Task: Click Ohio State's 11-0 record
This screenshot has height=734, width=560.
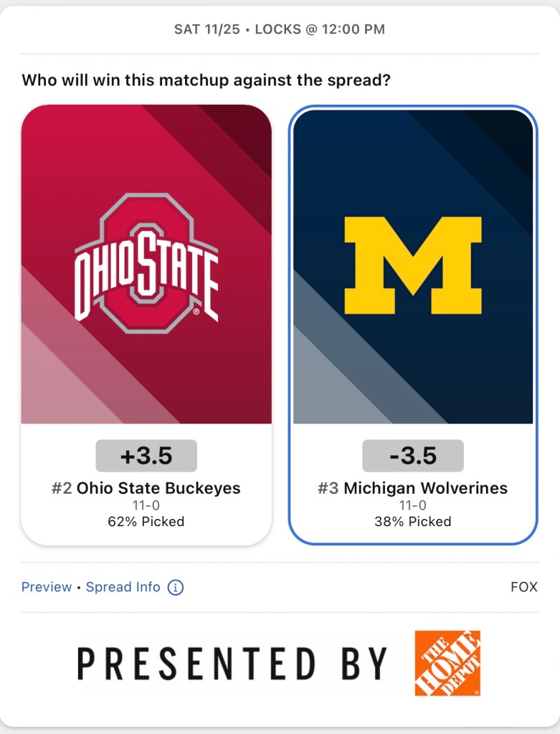Action: coord(146,506)
